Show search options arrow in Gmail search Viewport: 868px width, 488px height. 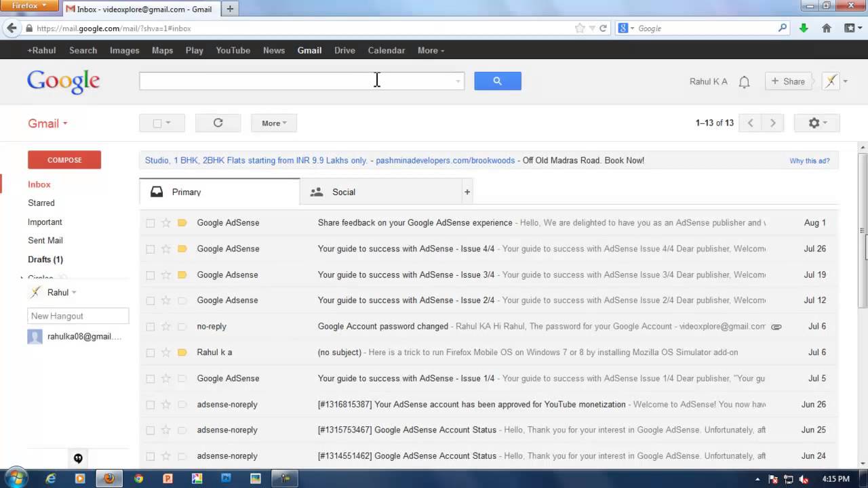pos(458,81)
